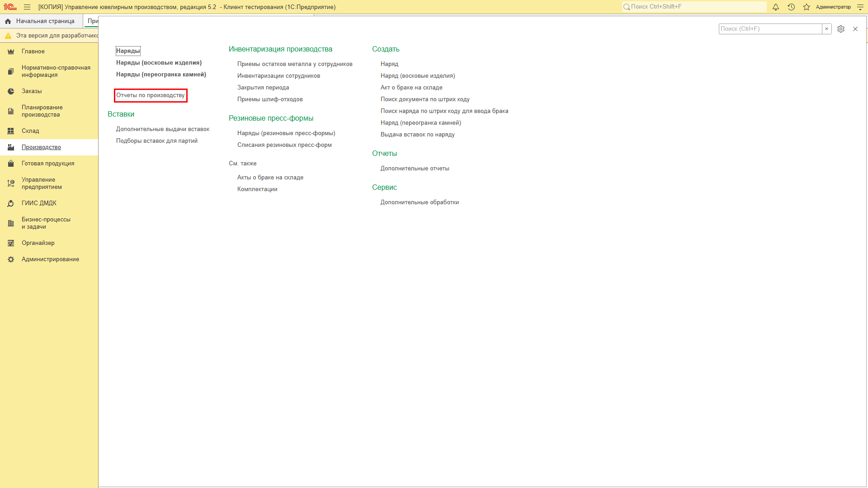The image size is (868, 488).
Task: Focus the global search field Ctrl+Shift+F
Action: (x=694, y=7)
